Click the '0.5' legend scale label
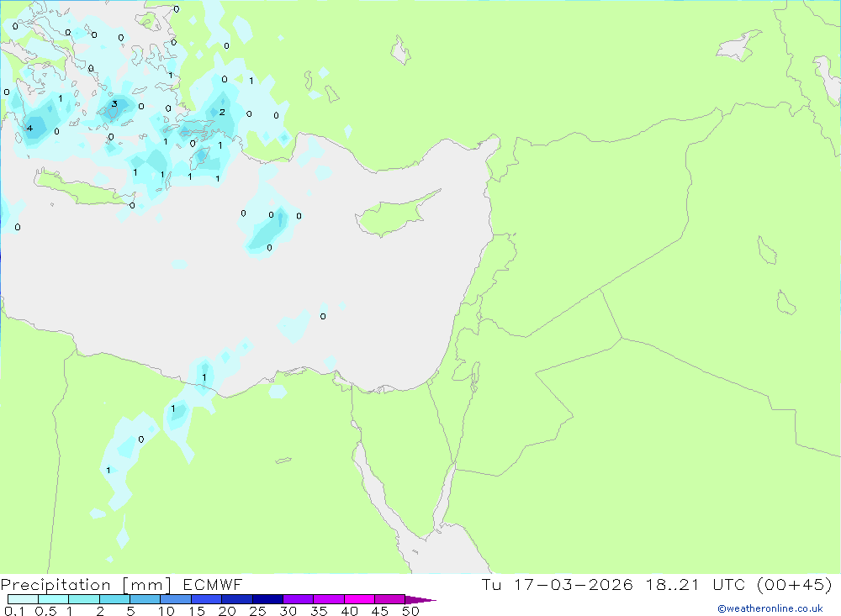Viewport: 841px width, 616px height. coord(45,611)
